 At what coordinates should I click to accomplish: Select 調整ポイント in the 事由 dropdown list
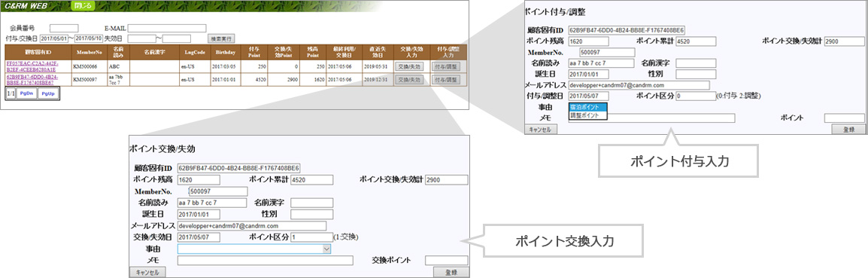pos(588,115)
